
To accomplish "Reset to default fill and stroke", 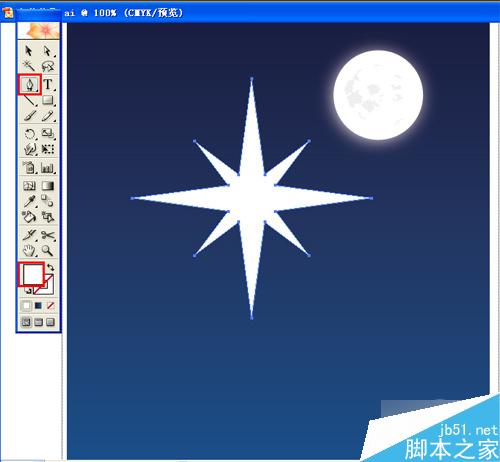I will tap(28, 291).
